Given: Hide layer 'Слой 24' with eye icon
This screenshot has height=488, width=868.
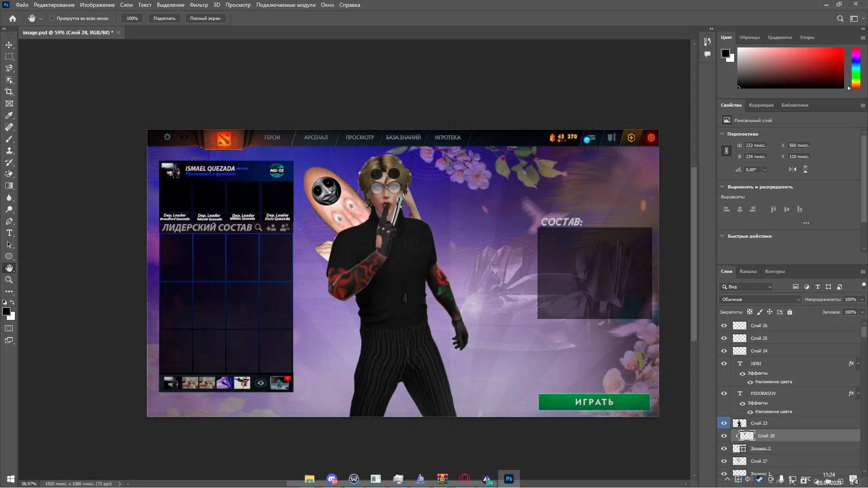Looking at the screenshot, I should pyautogui.click(x=724, y=351).
